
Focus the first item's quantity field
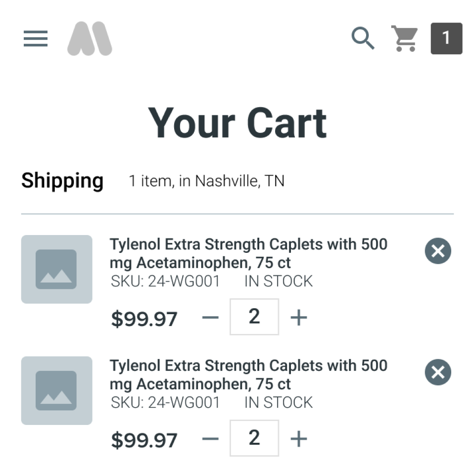[254, 317]
